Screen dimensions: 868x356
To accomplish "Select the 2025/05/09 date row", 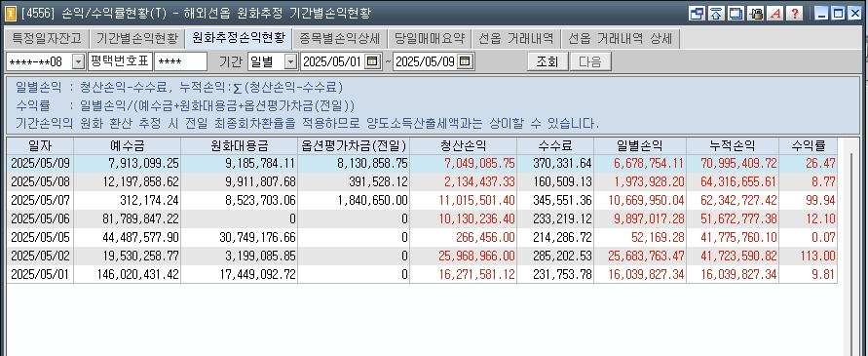I will click(422, 164).
